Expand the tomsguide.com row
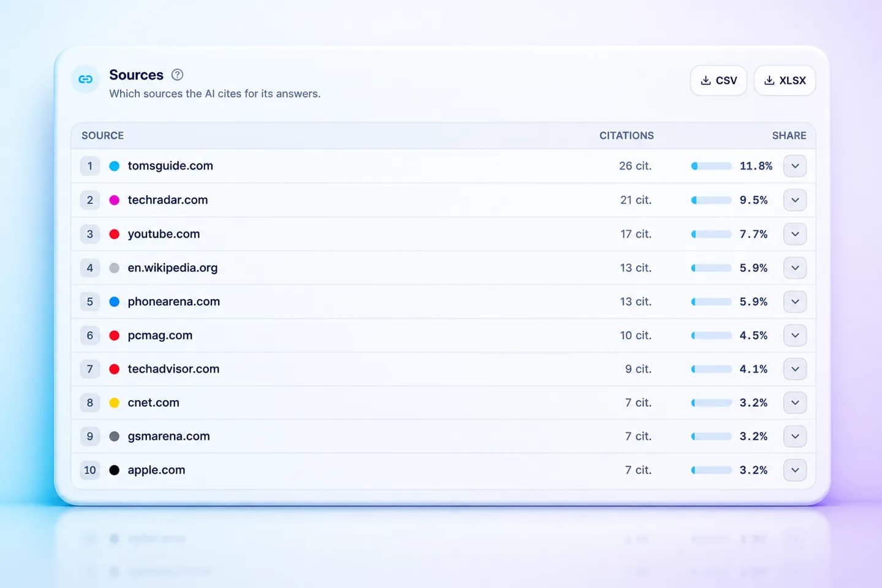The height and width of the screenshot is (588, 882). 795,166
